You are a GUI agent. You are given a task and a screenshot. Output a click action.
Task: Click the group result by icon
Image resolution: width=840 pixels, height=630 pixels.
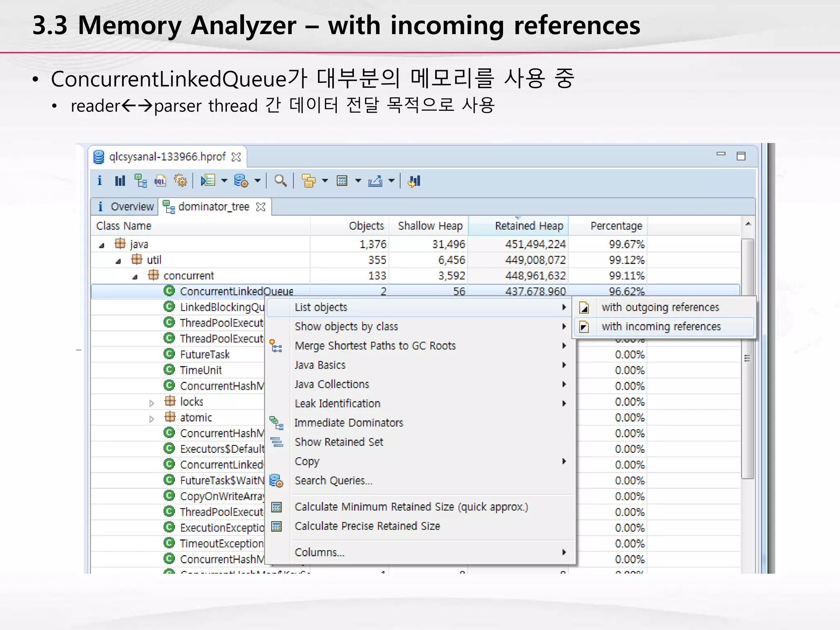[x=309, y=180]
